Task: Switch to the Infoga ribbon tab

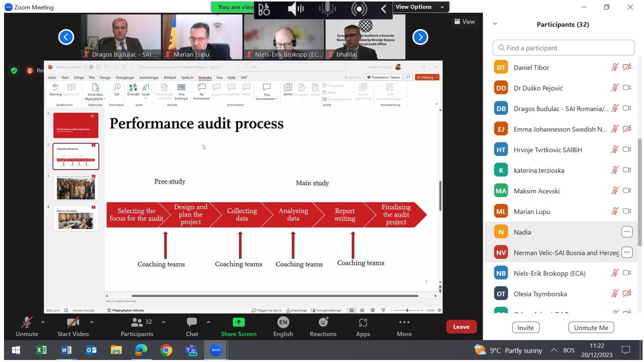Action: coord(79,77)
